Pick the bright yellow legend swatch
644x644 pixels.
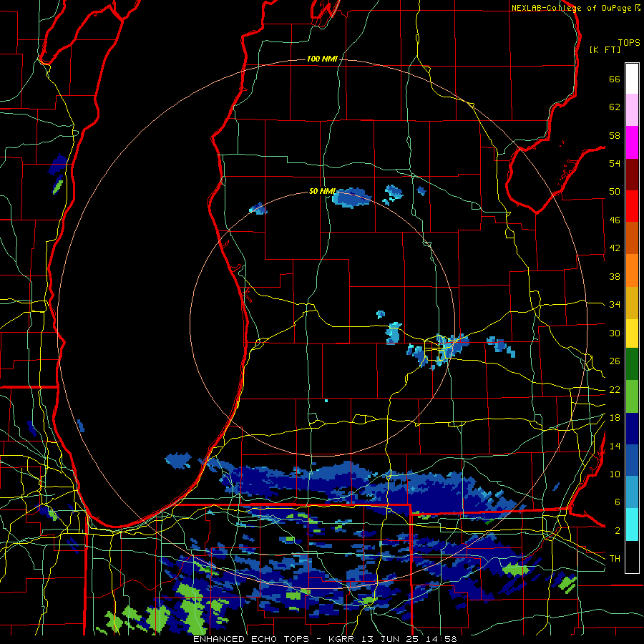click(632, 333)
